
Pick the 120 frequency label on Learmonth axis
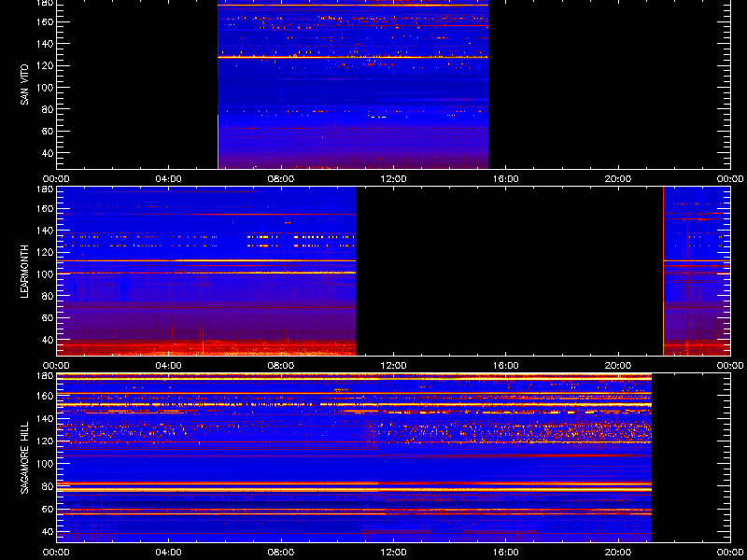[x=46, y=252]
